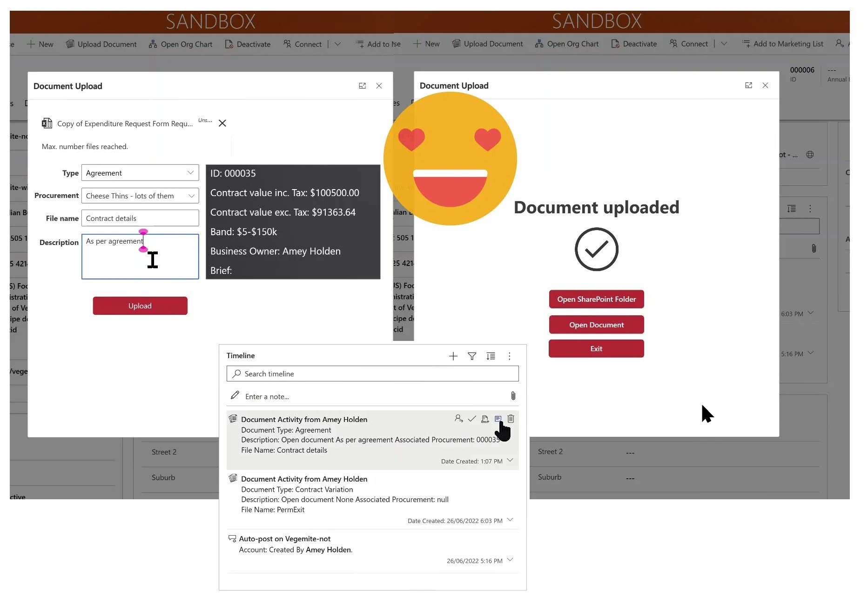Click the Add to Marketing List icon
The height and width of the screenshot is (605, 868).
747,43
